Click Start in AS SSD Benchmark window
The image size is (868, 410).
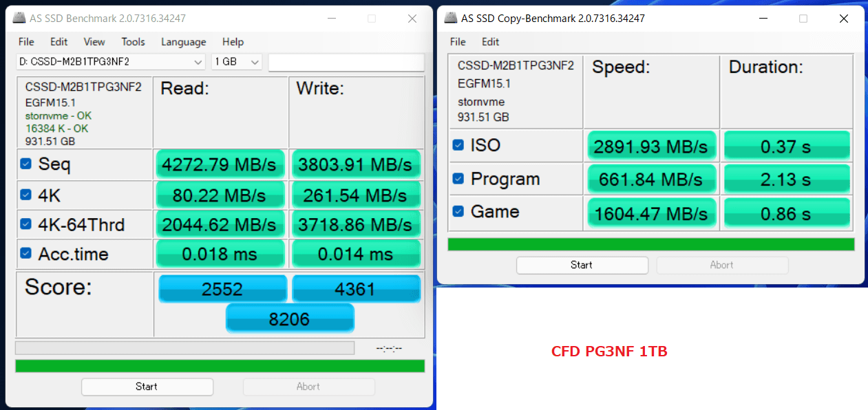(x=147, y=387)
